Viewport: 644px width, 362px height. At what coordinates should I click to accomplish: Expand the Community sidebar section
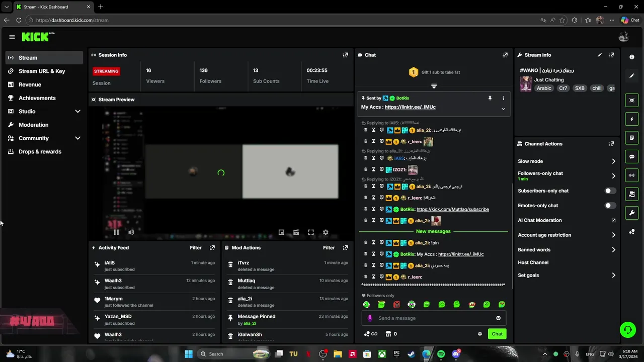(x=77, y=138)
